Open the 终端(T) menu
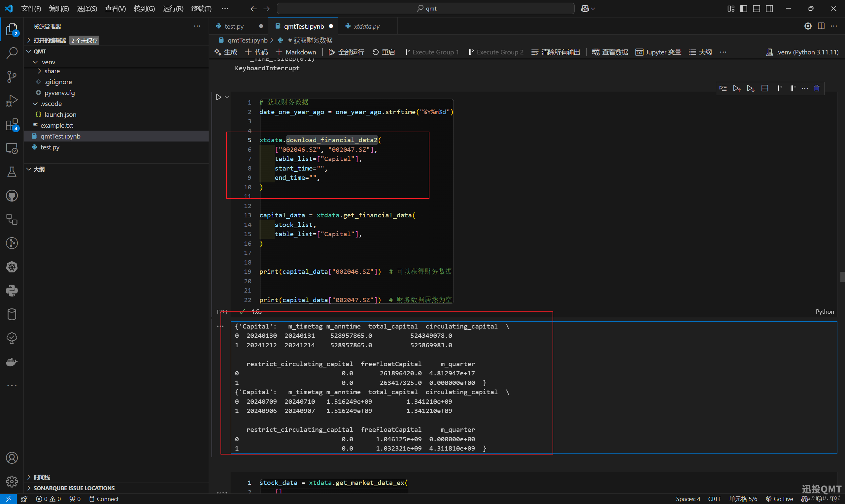845x504 pixels. (x=201, y=9)
